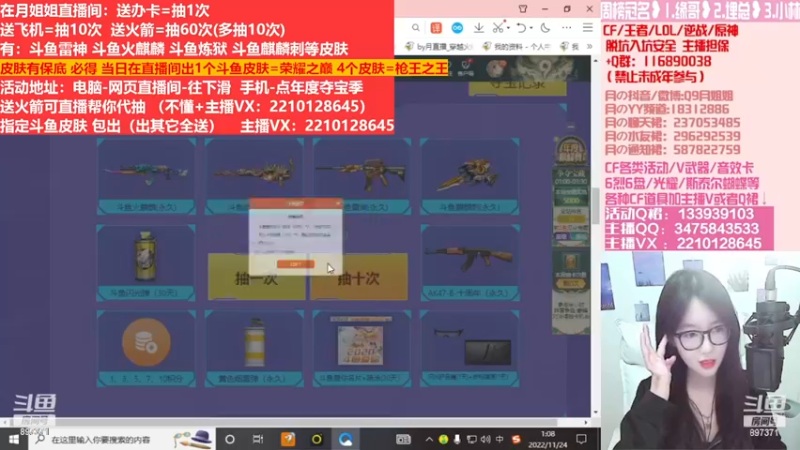Select the orange coins points prize card

(x=146, y=348)
